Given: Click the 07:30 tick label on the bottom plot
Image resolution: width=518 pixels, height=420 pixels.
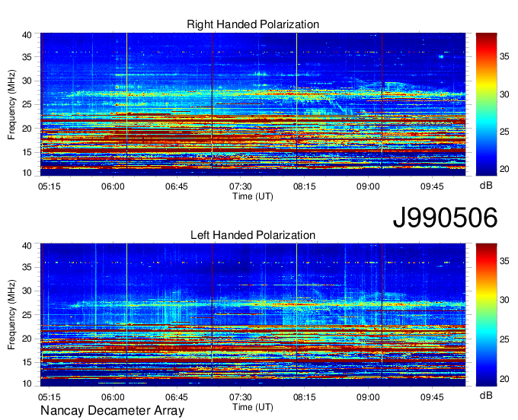Looking at the screenshot, I should (241, 397).
